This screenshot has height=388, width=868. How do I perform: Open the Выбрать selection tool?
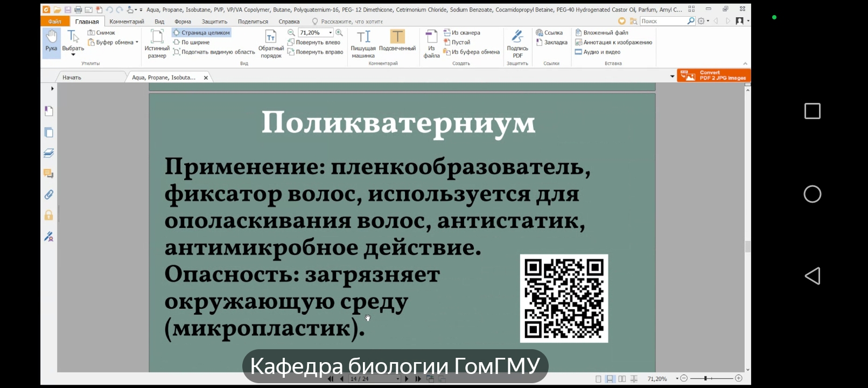(x=73, y=42)
